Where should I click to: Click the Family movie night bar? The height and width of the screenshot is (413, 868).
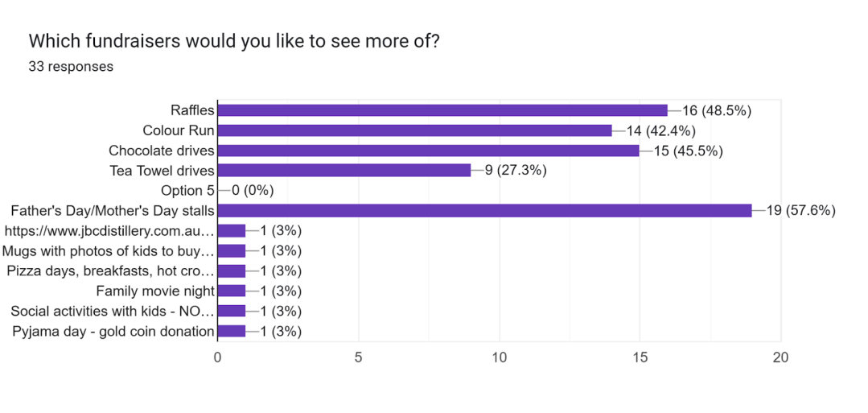point(232,291)
